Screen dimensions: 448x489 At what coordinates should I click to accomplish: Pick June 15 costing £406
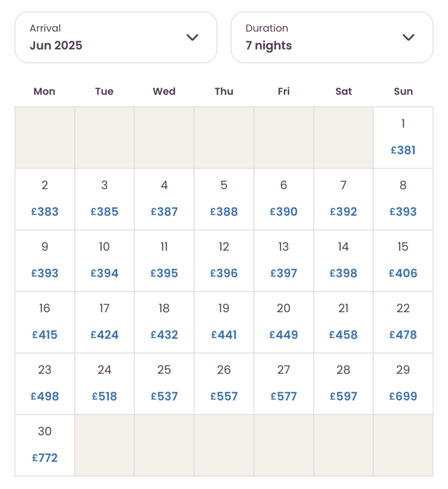[403, 260]
